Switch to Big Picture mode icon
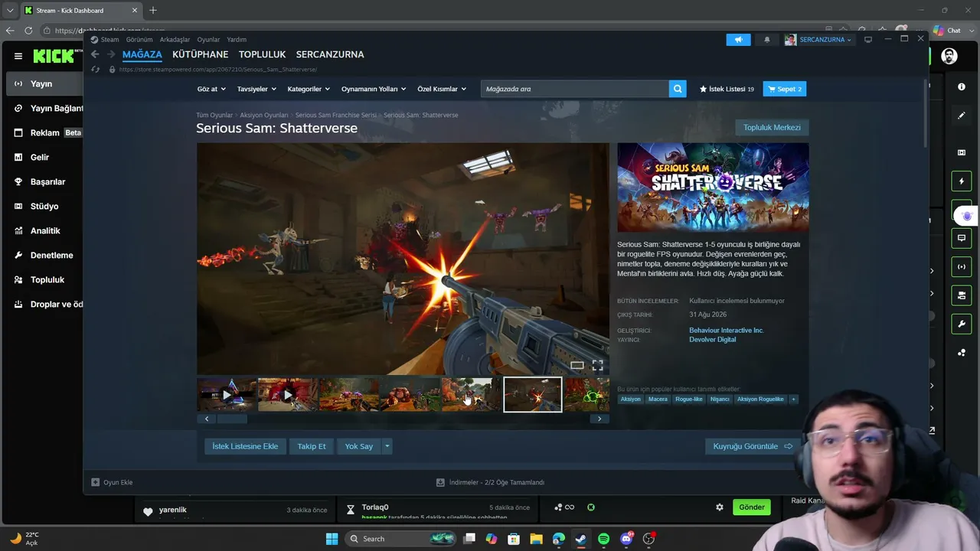This screenshot has width=980, height=551. click(868, 40)
